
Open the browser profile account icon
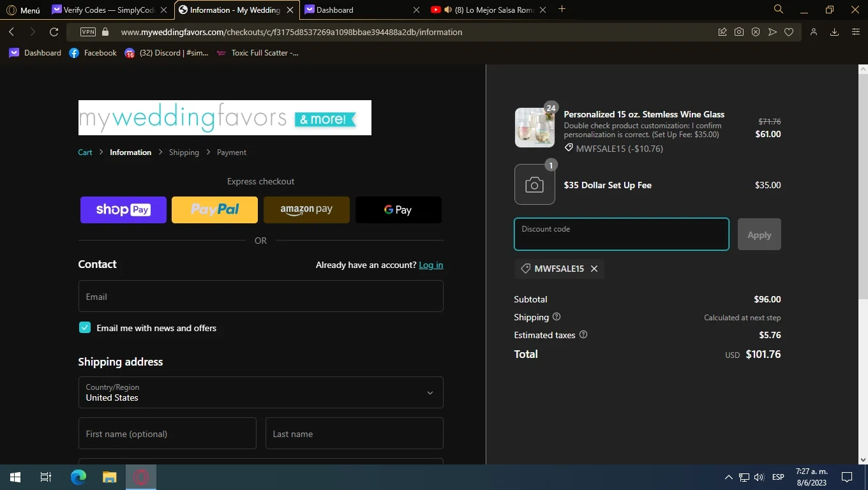point(814,32)
